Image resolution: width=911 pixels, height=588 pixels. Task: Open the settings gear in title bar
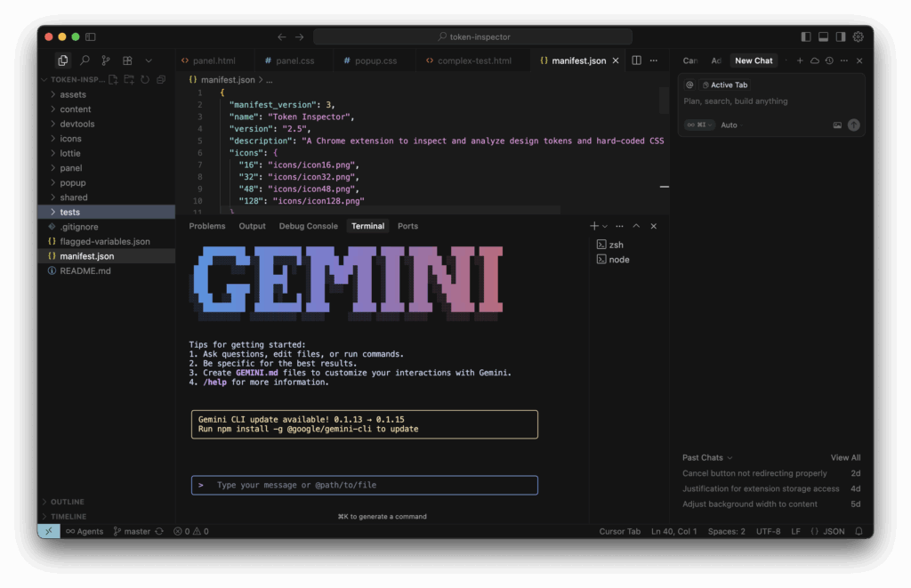[858, 36]
